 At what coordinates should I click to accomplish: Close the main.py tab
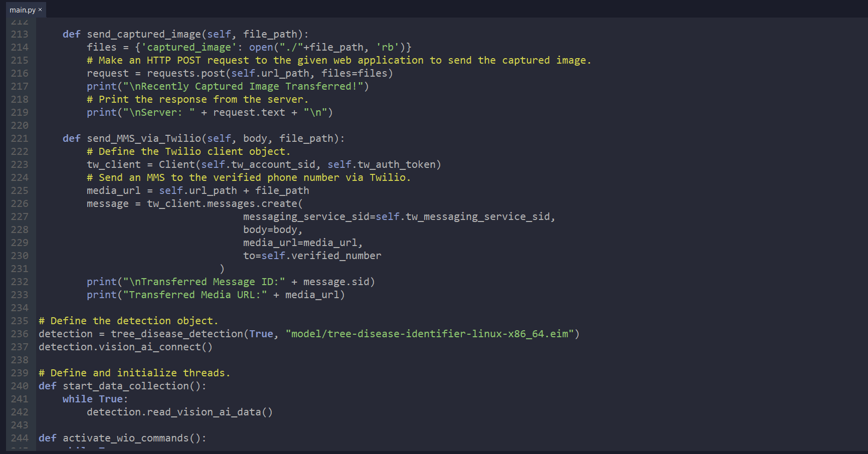(x=40, y=10)
